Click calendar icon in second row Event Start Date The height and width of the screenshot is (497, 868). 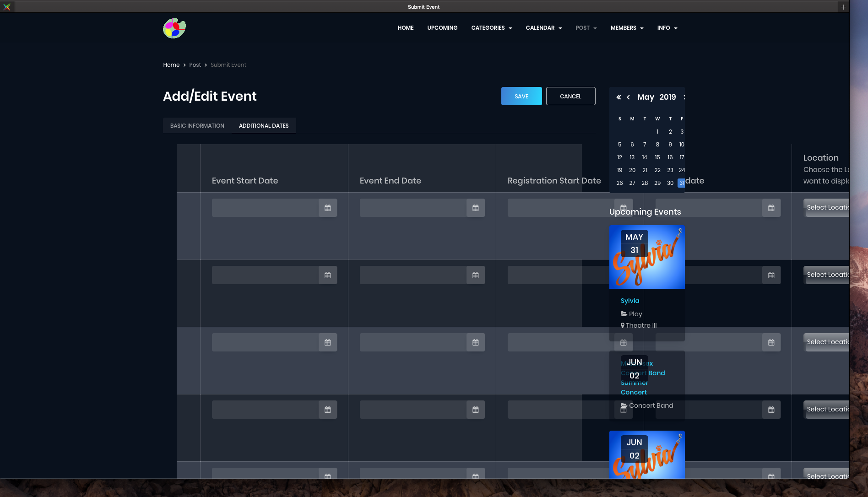pos(328,275)
